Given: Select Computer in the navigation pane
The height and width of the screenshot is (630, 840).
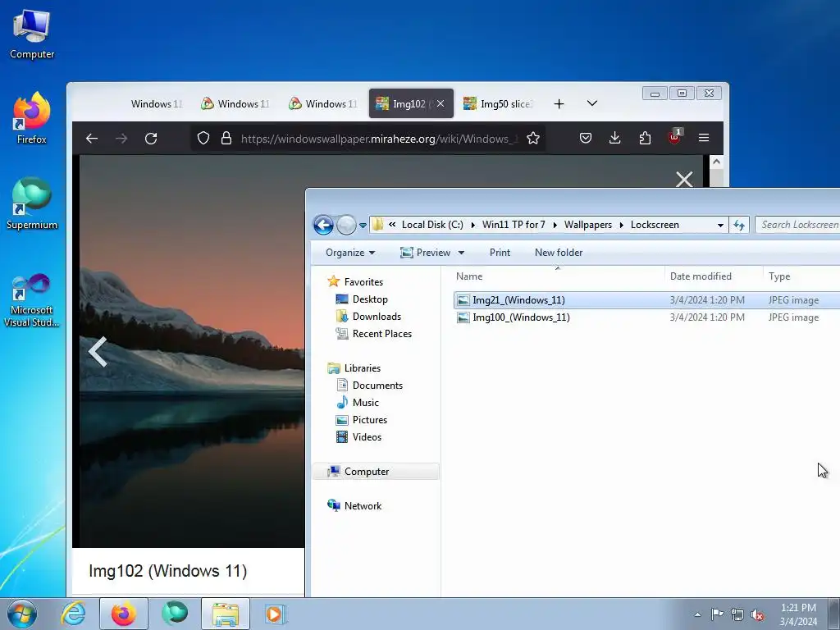Looking at the screenshot, I should (376, 472).
